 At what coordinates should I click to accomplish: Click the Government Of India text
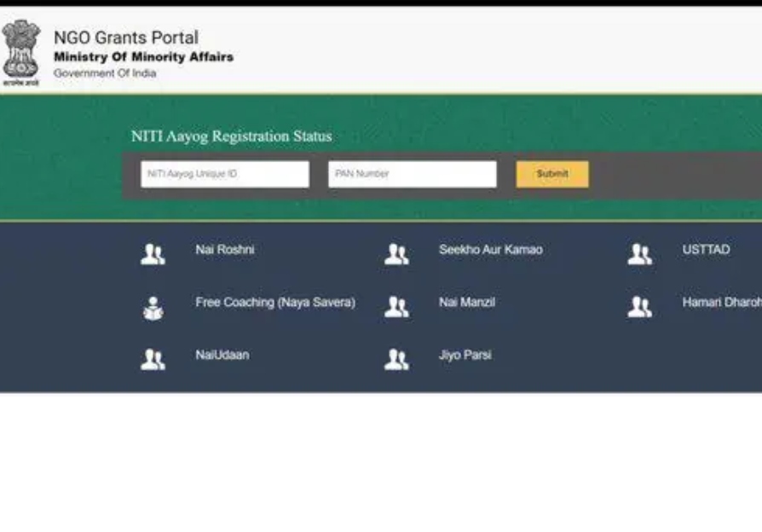tap(105, 73)
